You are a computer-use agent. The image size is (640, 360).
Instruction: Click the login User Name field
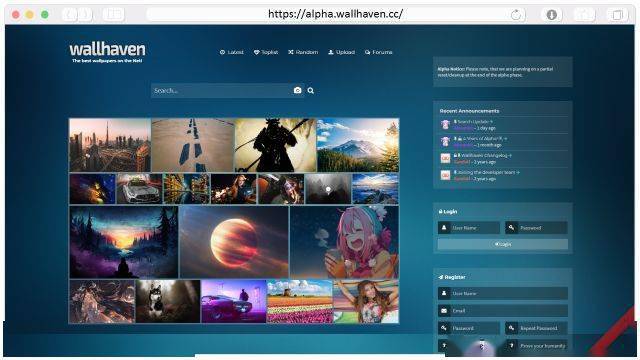(469, 228)
